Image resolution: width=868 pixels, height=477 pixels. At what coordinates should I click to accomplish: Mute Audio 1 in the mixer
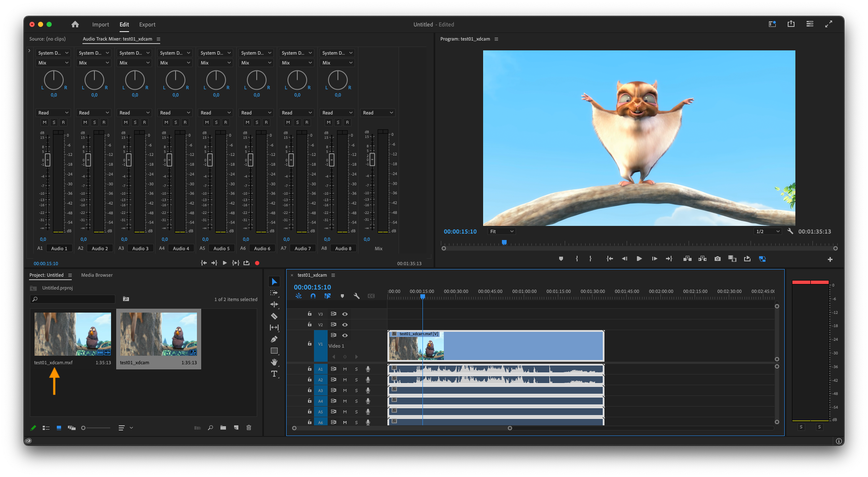44,123
